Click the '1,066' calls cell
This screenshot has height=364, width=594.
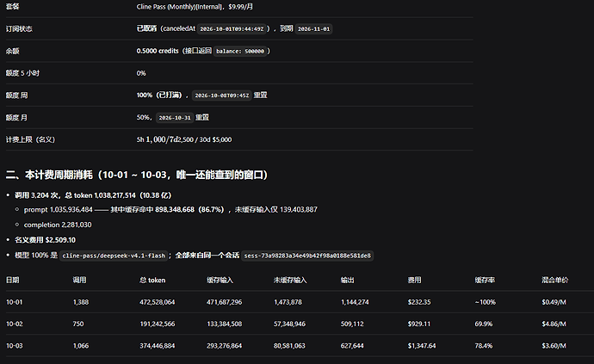pos(81,346)
